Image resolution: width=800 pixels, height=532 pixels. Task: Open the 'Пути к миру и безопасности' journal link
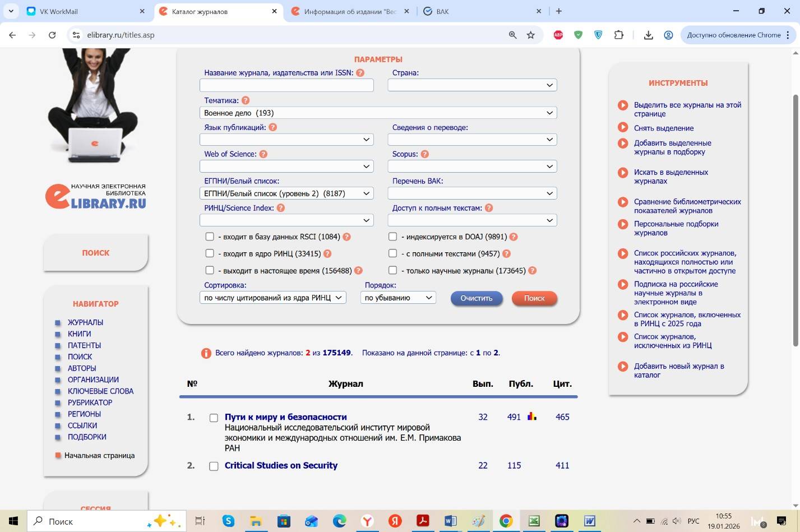click(x=285, y=417)
